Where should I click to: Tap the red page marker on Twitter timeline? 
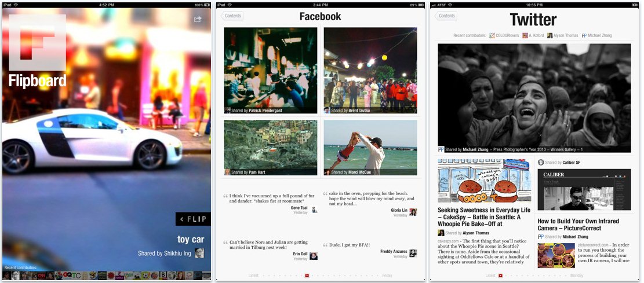tap(500, 275)
